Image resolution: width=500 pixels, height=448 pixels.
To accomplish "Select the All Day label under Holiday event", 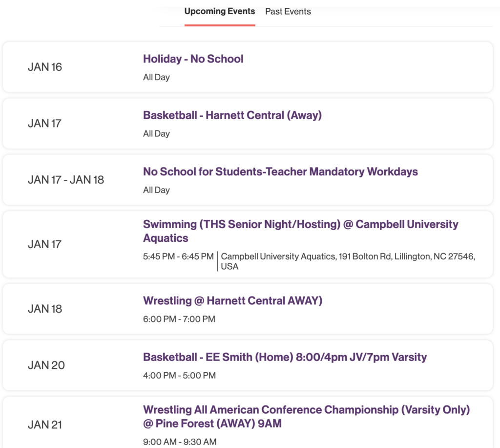I will click(x=156, y=77).
